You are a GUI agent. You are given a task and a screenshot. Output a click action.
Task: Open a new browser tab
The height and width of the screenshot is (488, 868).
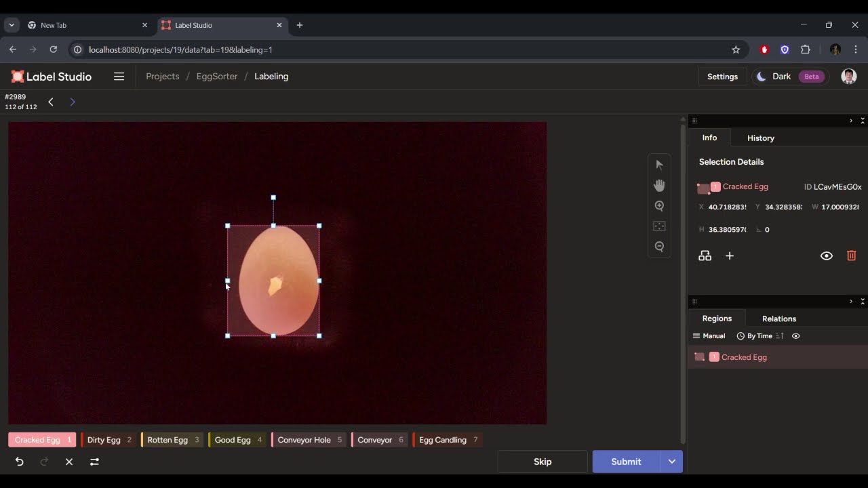(300, 25)
